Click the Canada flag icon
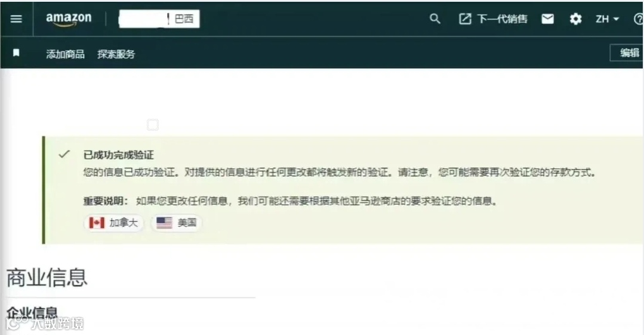 (97, 223)
